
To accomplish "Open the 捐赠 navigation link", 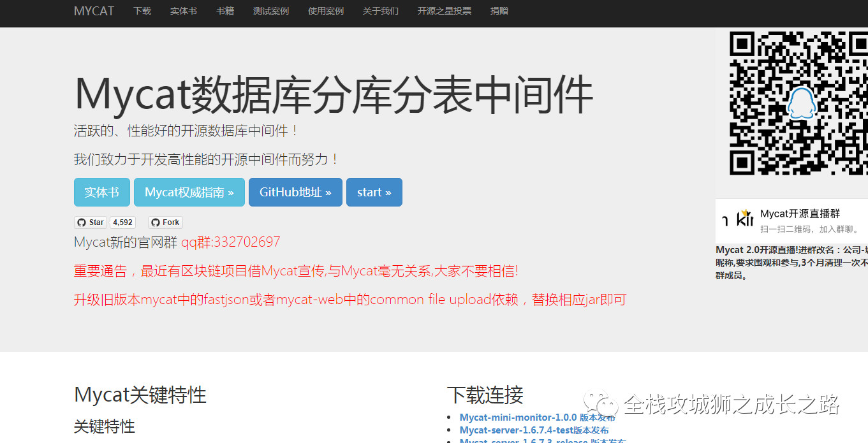I will [499, 11].
